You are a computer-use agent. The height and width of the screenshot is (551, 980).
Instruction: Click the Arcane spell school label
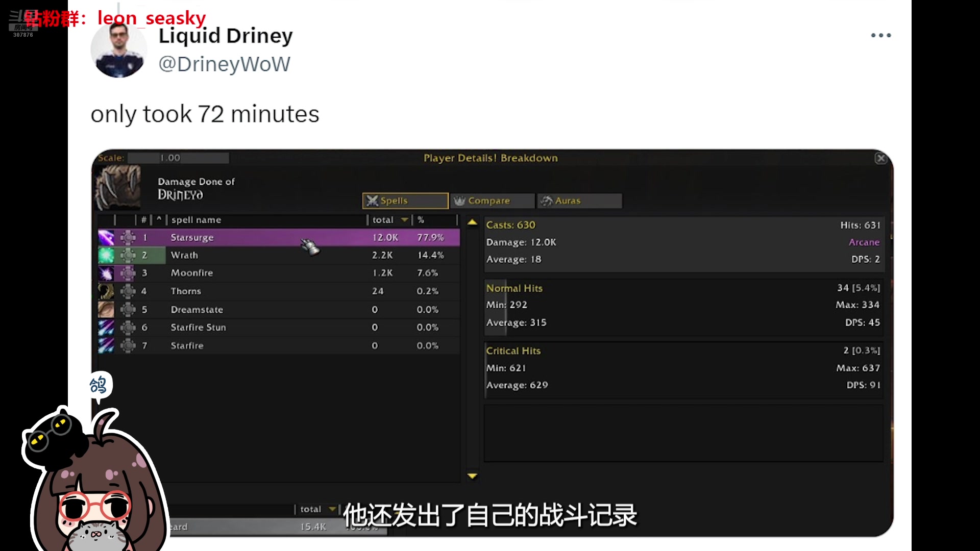coord(864,242)
